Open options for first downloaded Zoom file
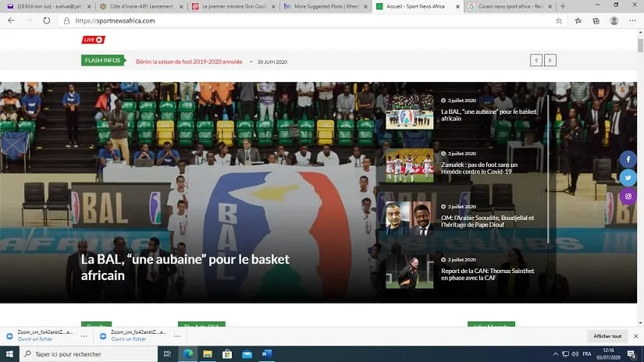 (x=84, y=336)
